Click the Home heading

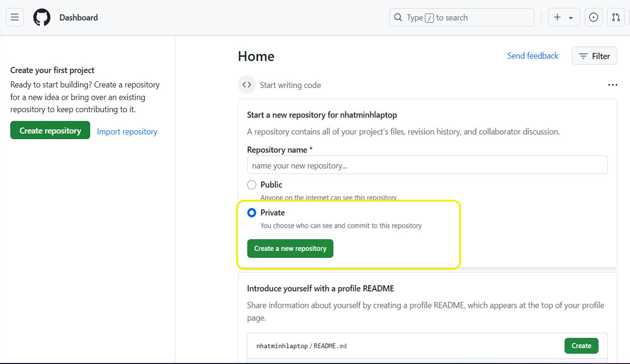pos(256,56)
